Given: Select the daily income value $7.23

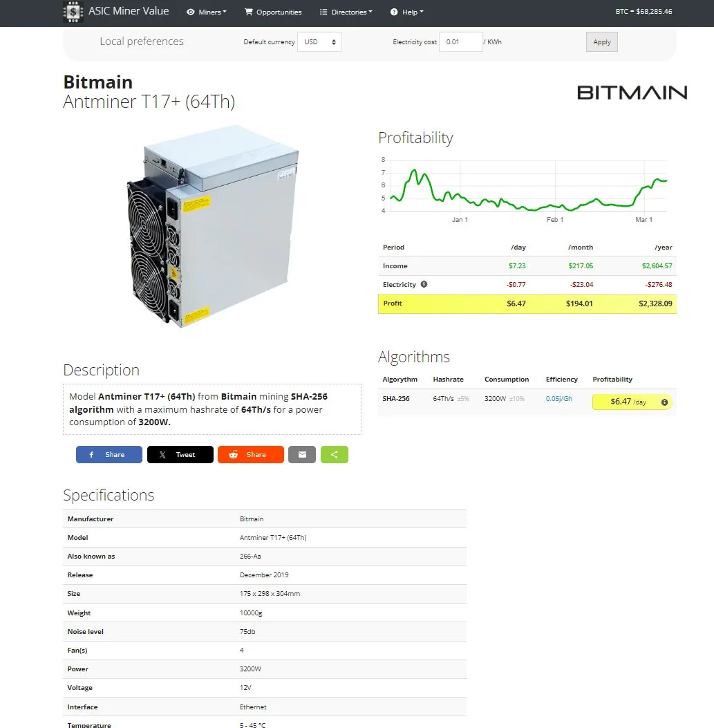Looking at the screenshot, I should 517,266.
